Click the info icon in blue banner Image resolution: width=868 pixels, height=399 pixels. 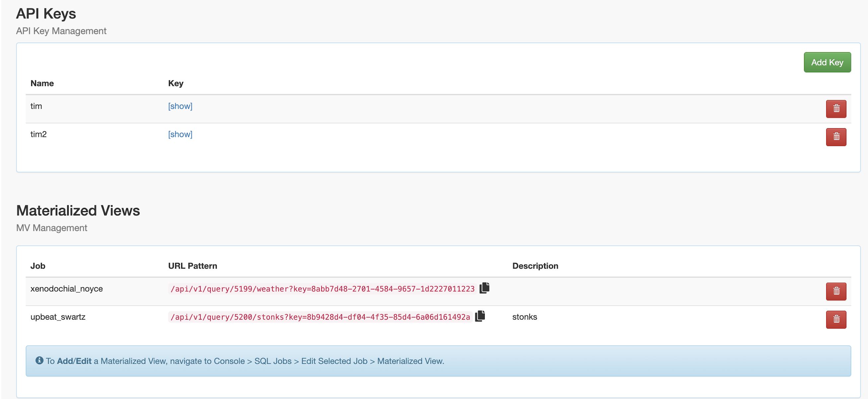[x=39, y=360]
